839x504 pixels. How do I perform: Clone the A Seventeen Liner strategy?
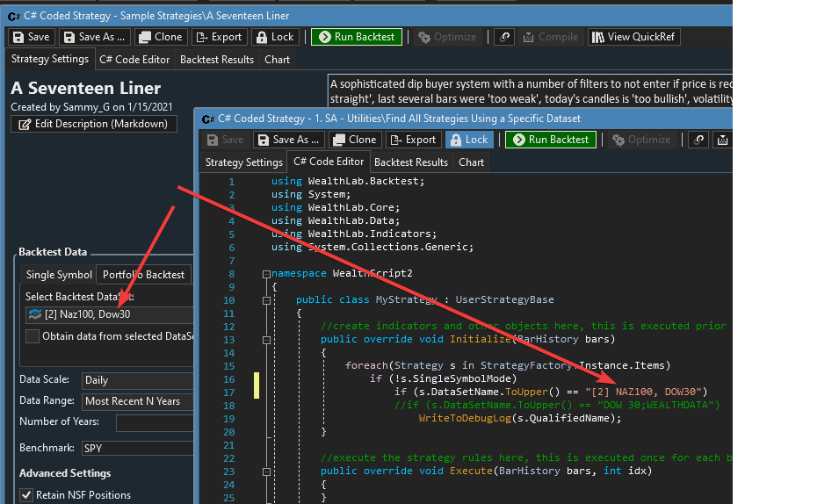[161, 37]
